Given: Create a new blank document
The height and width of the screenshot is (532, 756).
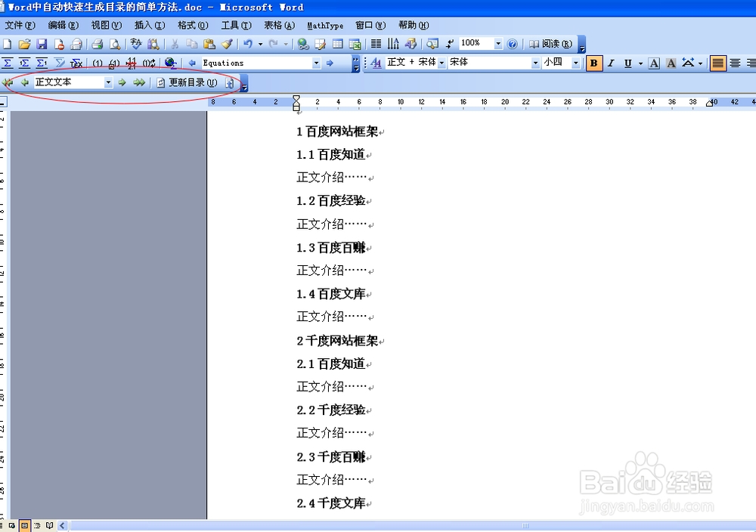Looking at the screenshot, I should point(8,45).
